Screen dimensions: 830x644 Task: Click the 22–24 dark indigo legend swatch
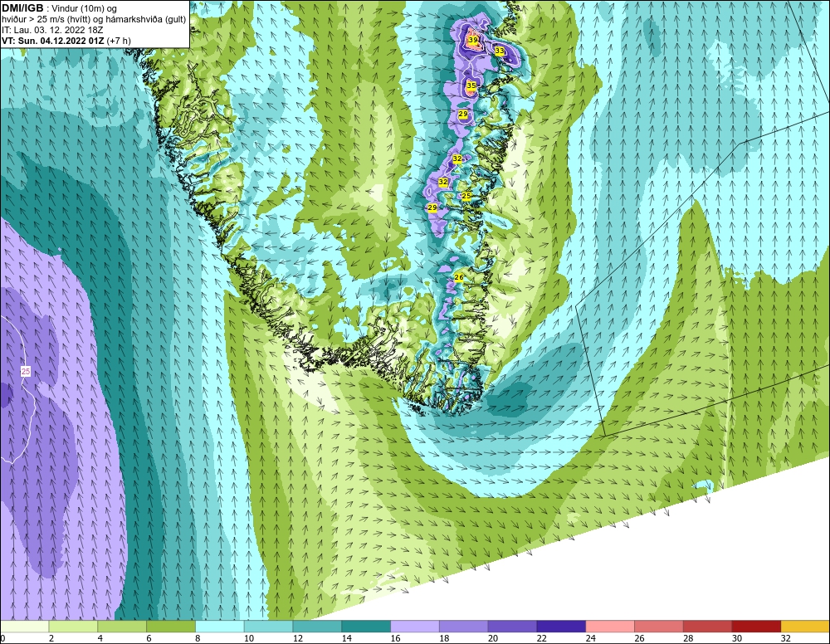point(561,627)
